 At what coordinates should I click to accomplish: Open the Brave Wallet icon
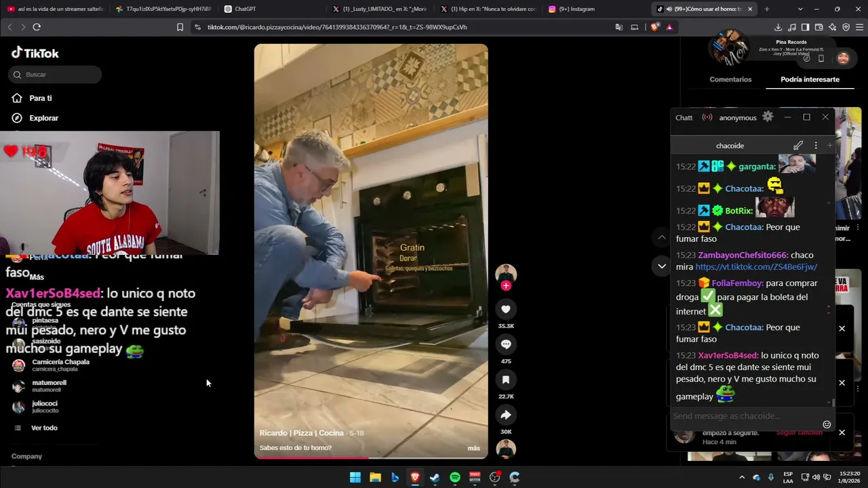818,27
